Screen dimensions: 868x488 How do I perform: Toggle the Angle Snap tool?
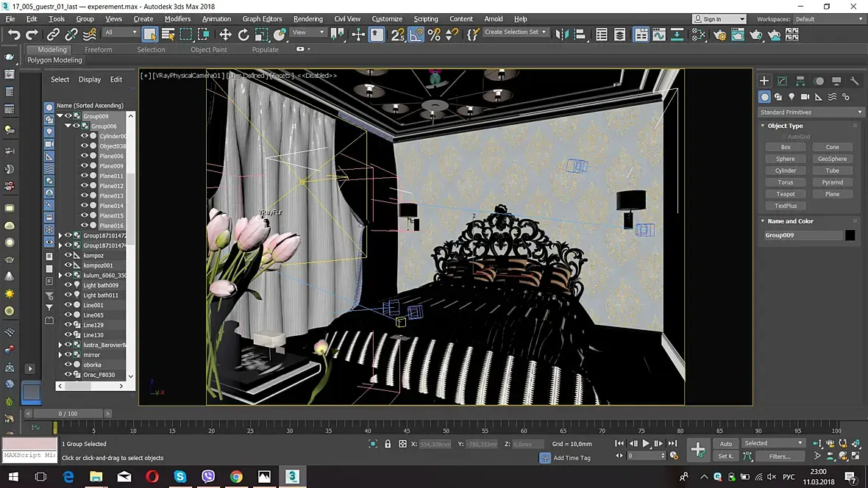pyautogui.click(x=416, y=34)
